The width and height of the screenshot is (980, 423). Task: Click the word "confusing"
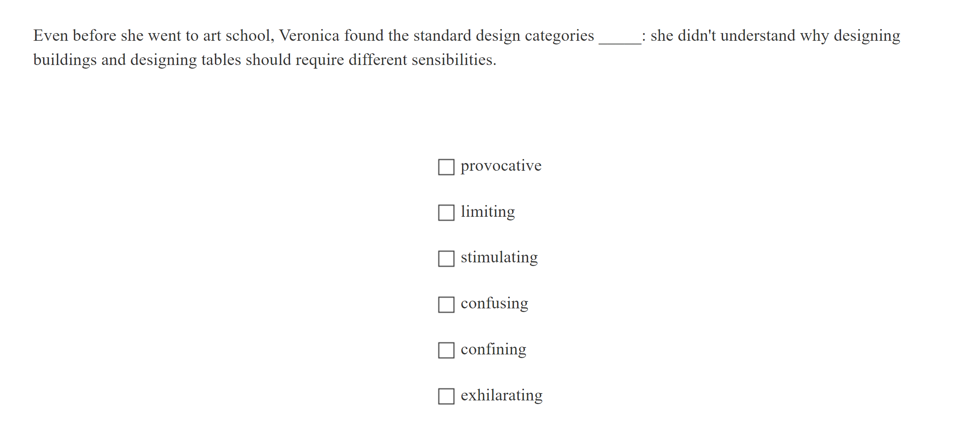494,303
